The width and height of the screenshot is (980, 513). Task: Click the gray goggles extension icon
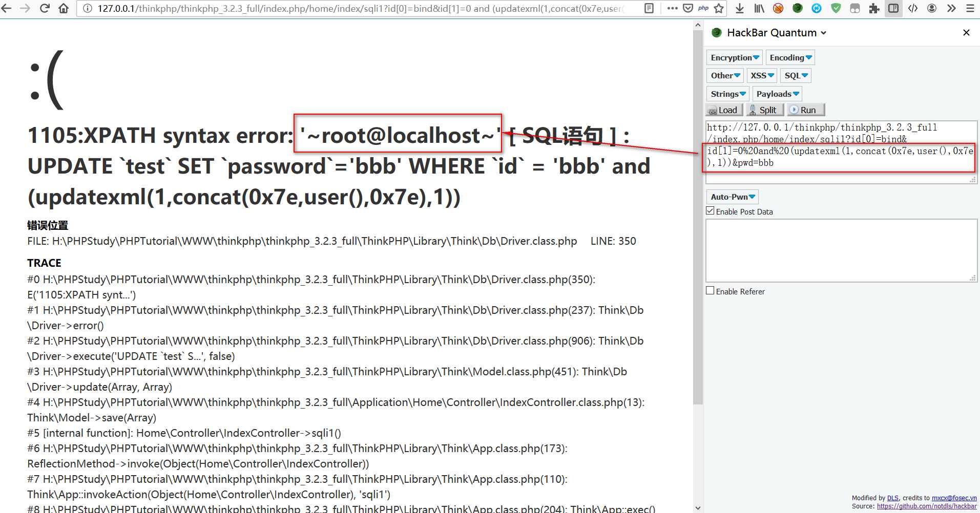[x=855, y=8]
